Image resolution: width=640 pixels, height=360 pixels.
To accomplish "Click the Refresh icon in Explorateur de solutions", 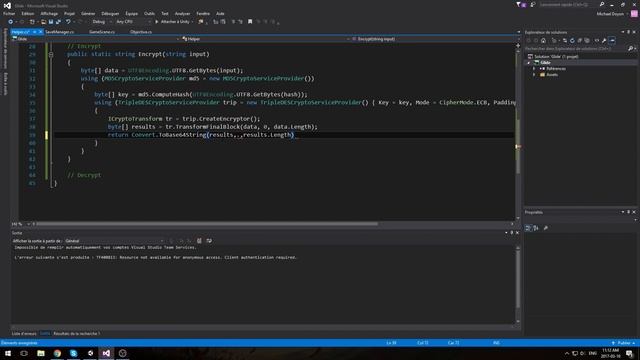I will click(x=572, y=40).
